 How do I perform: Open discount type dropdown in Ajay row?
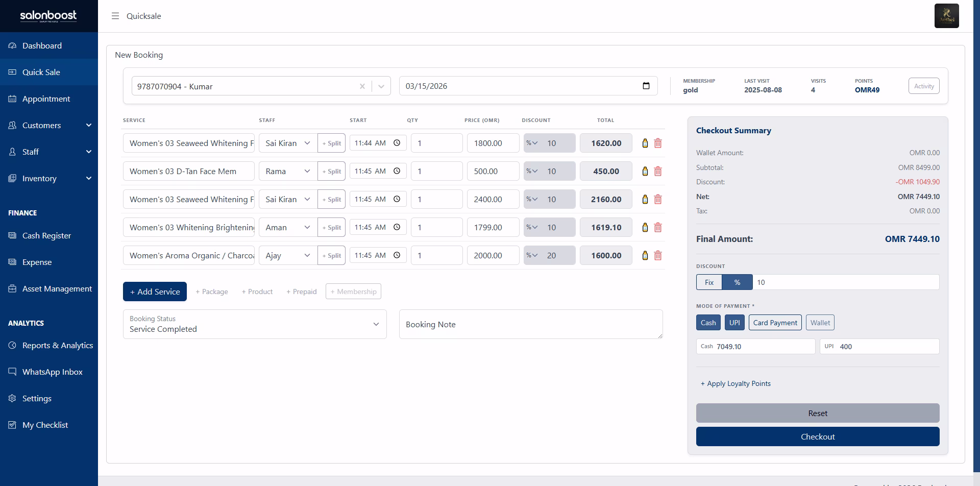click(x=532, y=255)
